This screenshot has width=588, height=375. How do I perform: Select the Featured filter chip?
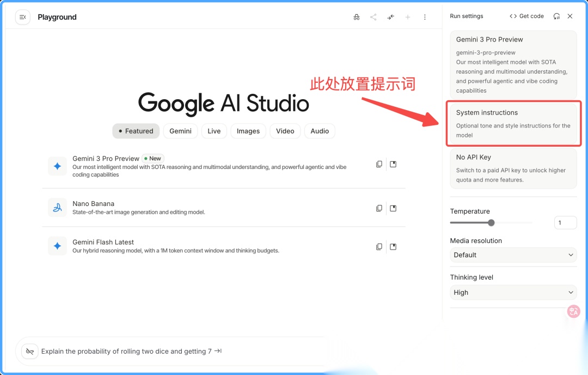[136, 131]
